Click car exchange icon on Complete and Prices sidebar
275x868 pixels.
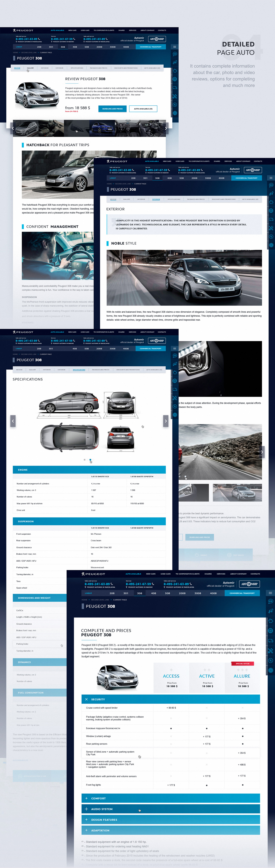pos(270,611)
